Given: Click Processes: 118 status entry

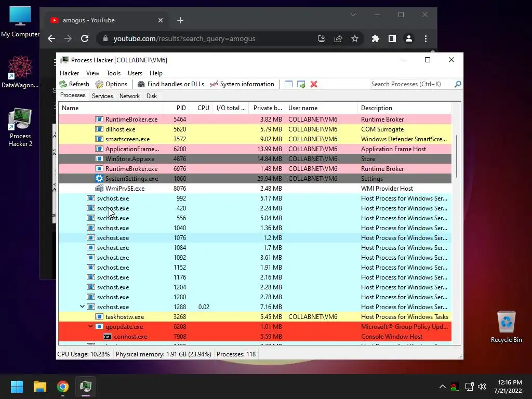Looking at the screenshot, I should pyautogui.click(x=236, y=354).
